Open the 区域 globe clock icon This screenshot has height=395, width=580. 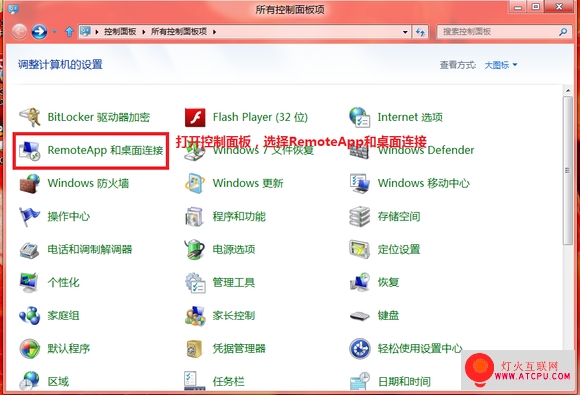click(x=30, y=381)
